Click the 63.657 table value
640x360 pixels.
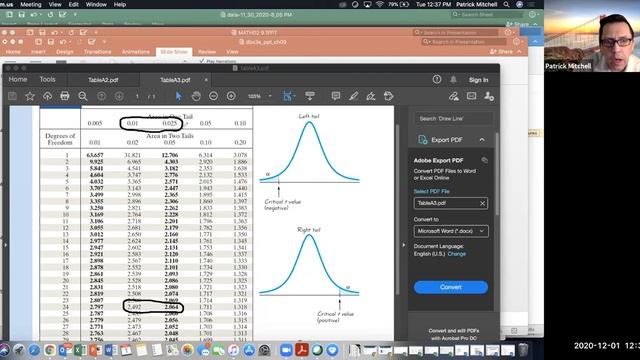(95, 155)
